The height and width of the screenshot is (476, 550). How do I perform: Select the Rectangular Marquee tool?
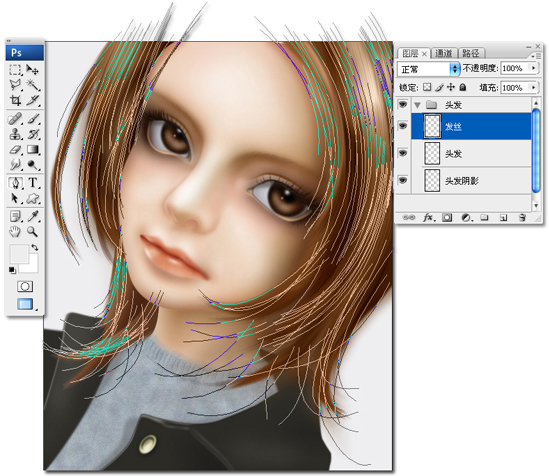click(15, 70)
